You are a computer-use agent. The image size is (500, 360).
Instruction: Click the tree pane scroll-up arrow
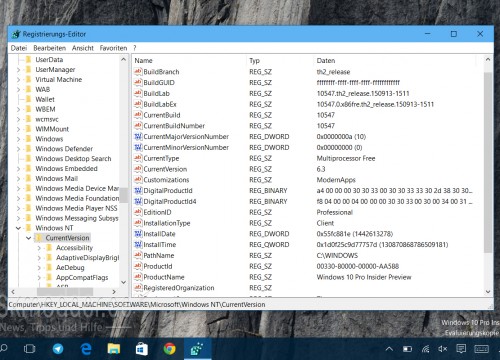pyautogui.click(x=124, y=60)
